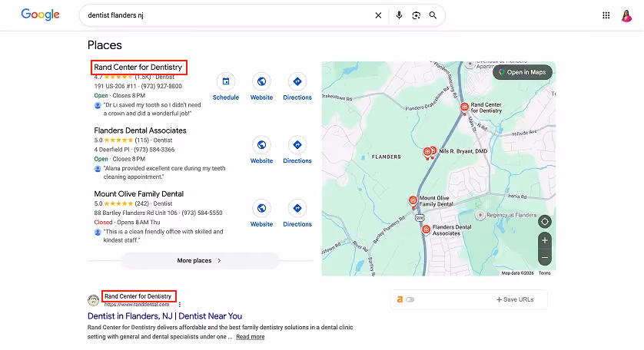Open the account profile avatar
The image size is (644, 350).
click(x=626, y=15)
